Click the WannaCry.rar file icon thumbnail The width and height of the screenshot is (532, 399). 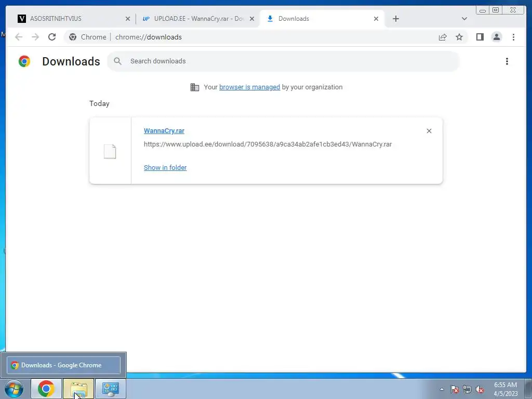(110, 151)
